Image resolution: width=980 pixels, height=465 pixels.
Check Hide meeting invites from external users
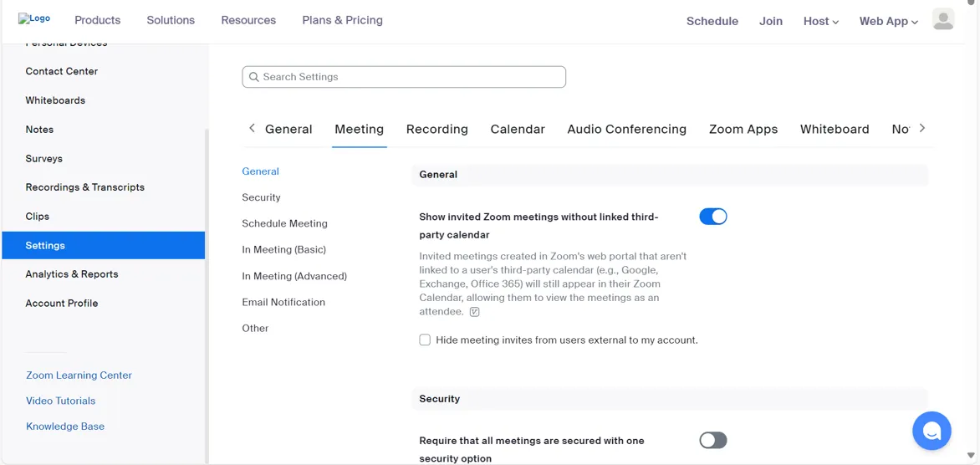coord(425,340)
